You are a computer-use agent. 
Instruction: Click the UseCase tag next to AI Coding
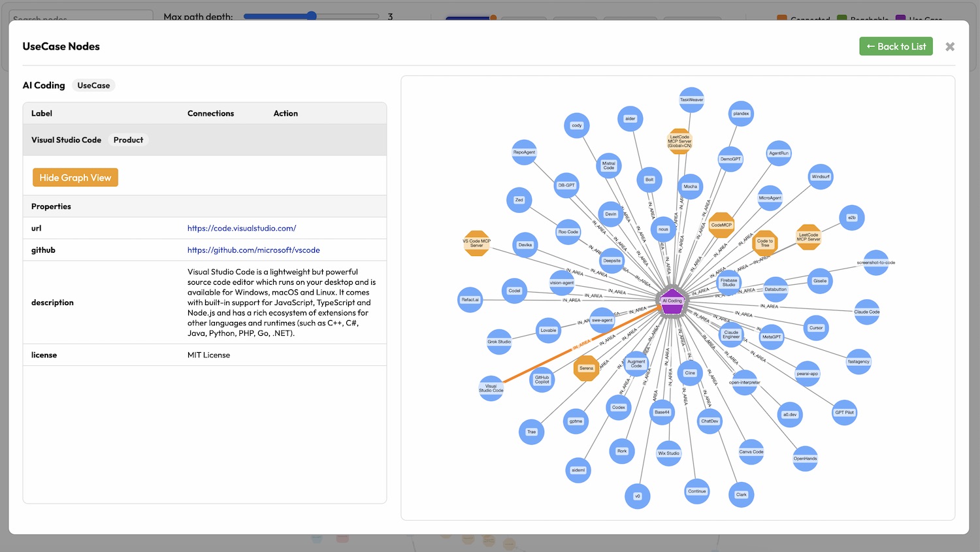93,86
